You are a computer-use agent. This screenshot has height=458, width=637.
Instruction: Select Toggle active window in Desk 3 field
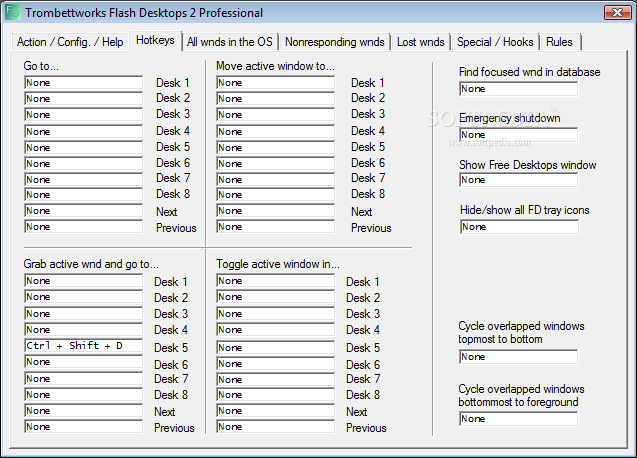pos(276,314)
